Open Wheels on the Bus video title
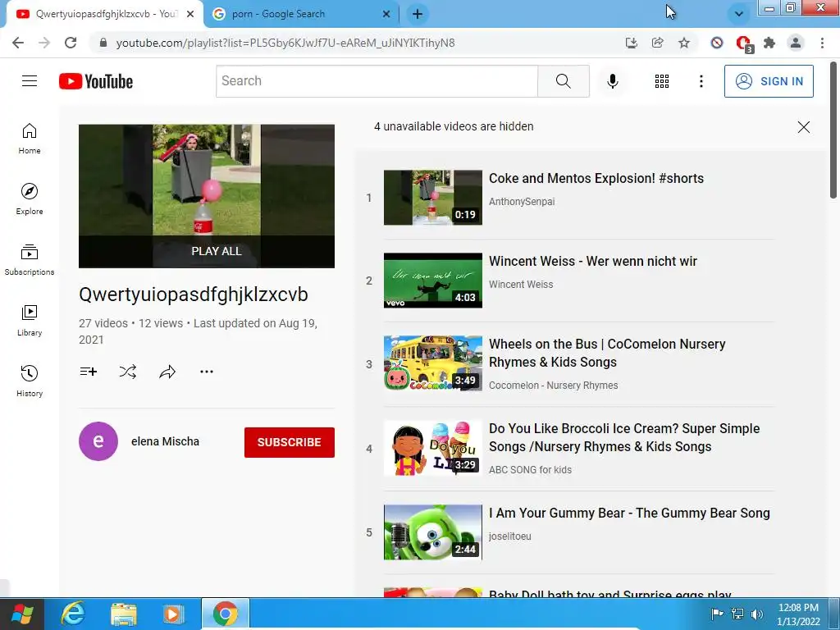The height and width of the screenshot is (630, 840). (x=607, y=353)
